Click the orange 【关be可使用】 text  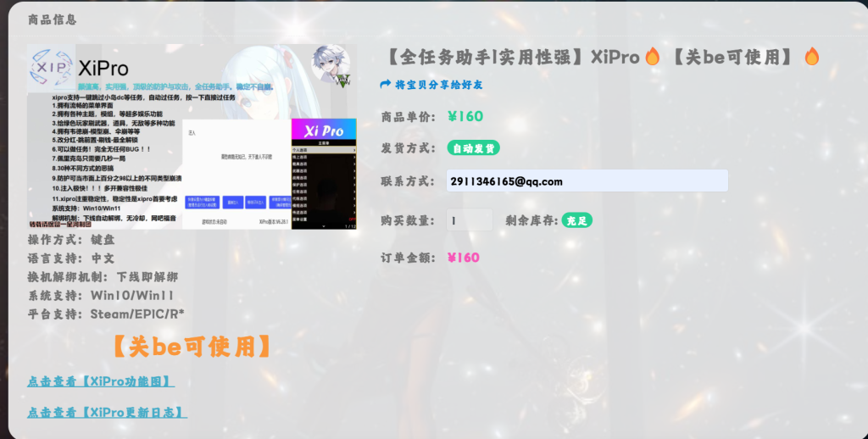click(x=192, y=346)
